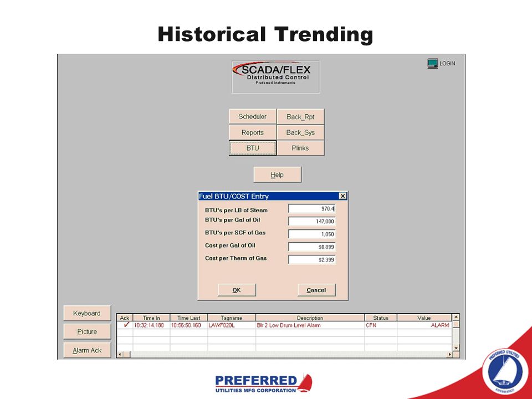This screenshot has width=532, height=399.
Task: Select the BTU button
Action: tap(253, 149)
